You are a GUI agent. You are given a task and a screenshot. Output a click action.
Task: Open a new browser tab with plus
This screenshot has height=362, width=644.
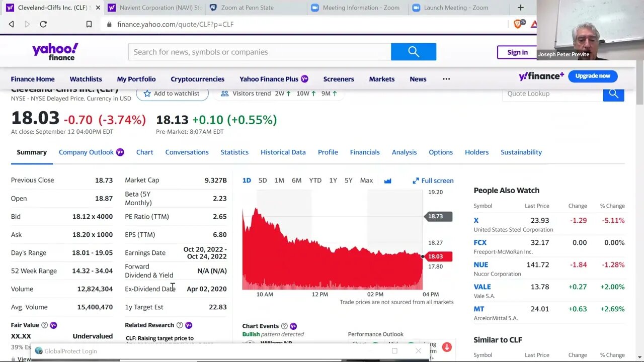521,8
